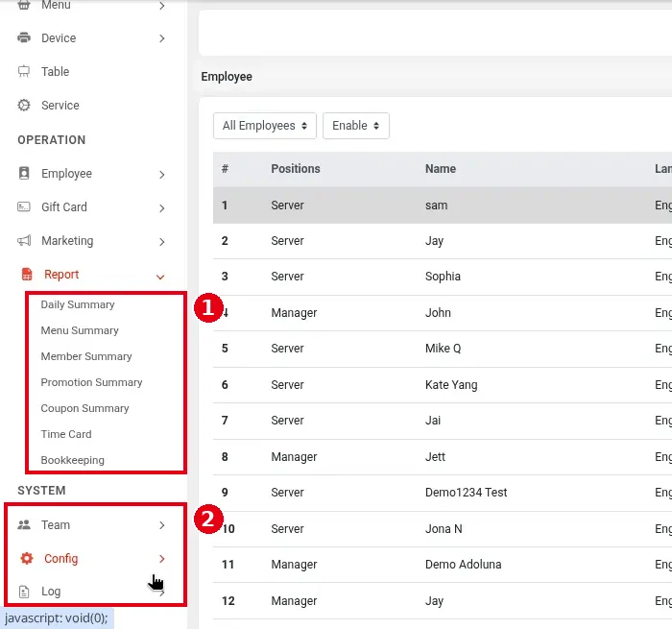Open the Service menu item
The width and height of the screenshot is (672, 629).
pos(60,106)
